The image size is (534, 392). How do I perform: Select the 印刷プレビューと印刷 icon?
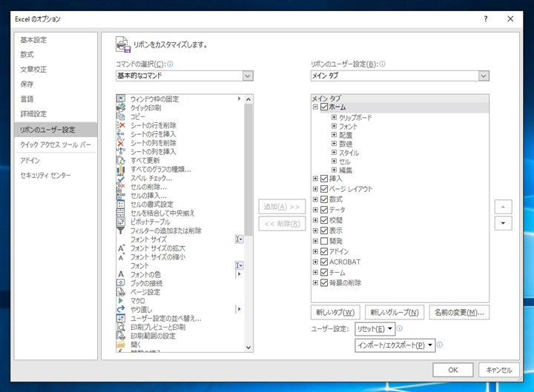[x=121, y=327]
